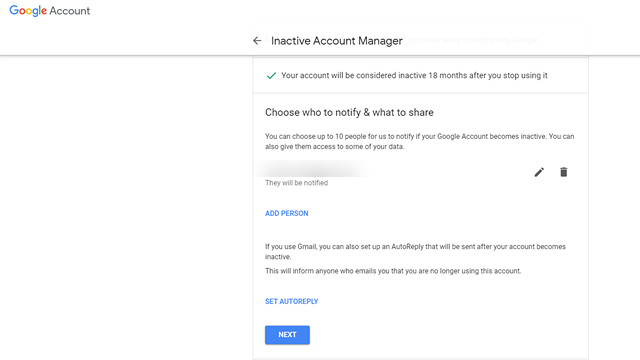Screen dimensions: 640x360
Task: Edit the notified contact with pencil icon
Action: [x=539, y=172]
